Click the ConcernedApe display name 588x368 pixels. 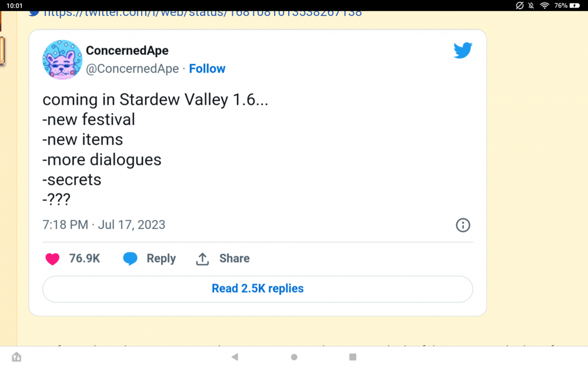(x=127, y=51)
